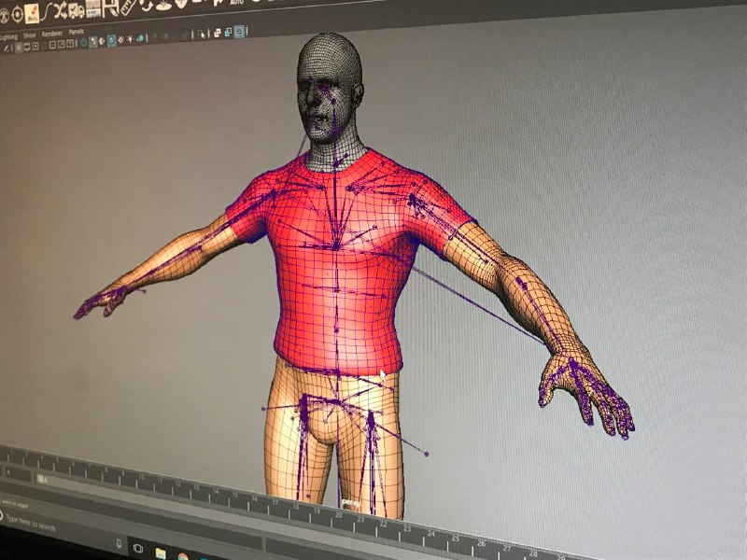The image size is (747, 560).
Task: Click the S-curve shelf icon
Action: (x=46, y=12)
